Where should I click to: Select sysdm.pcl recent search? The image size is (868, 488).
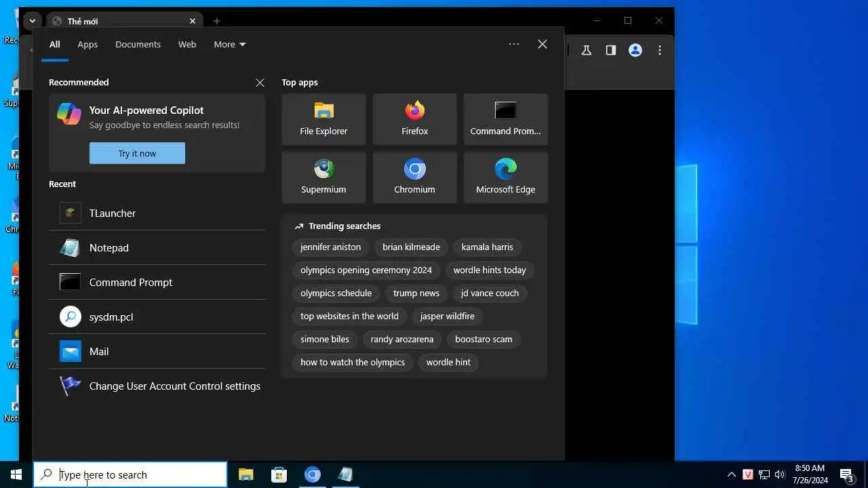coord(157,317)
